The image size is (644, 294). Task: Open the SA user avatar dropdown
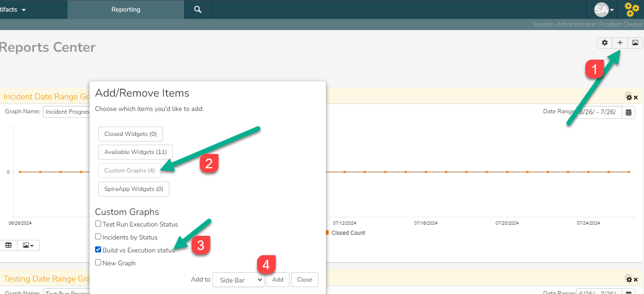604,10
